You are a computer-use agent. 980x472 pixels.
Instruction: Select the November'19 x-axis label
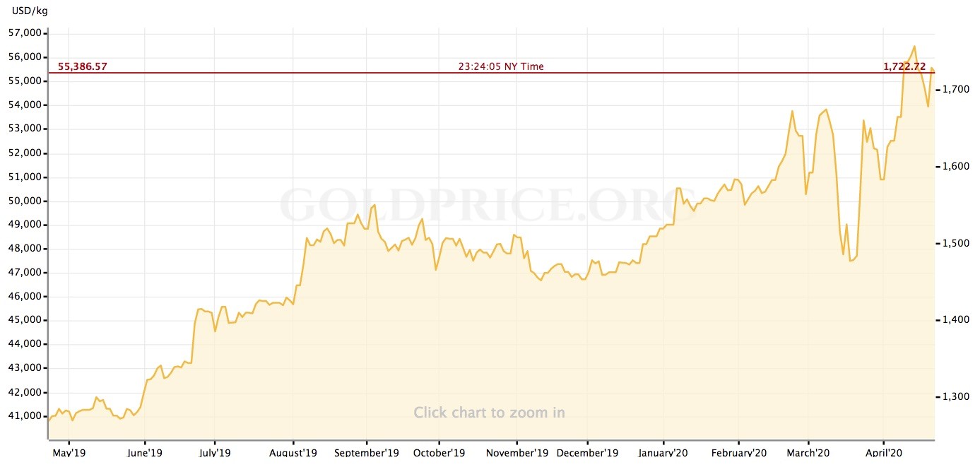518,453
